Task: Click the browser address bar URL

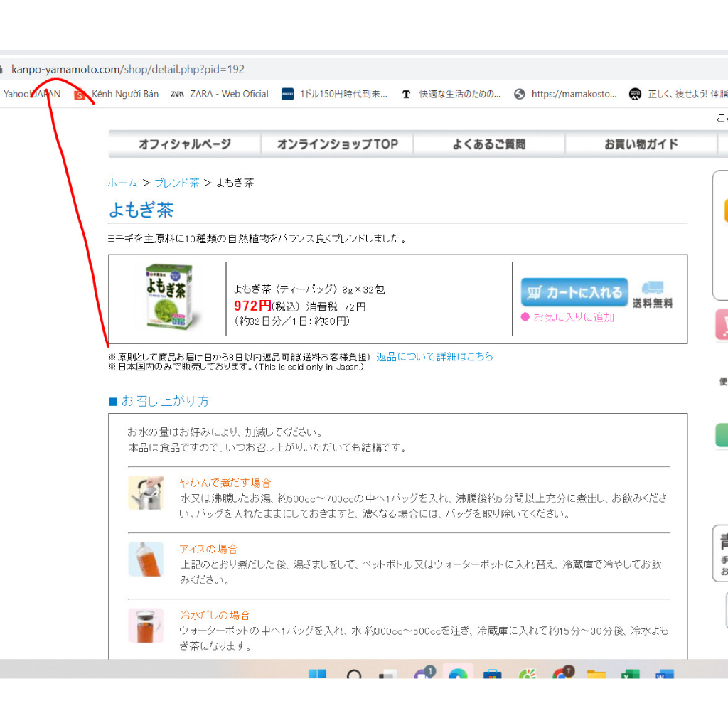Action: [128, 69]
